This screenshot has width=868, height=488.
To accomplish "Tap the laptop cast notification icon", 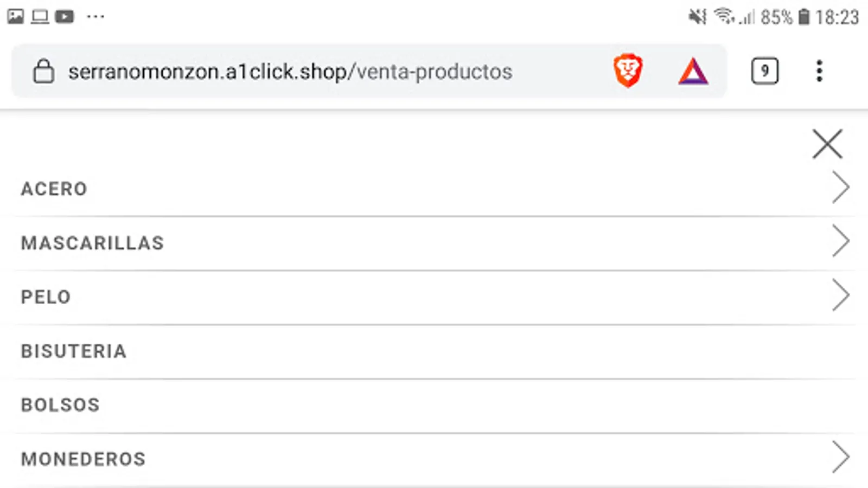I will point(40,16).
